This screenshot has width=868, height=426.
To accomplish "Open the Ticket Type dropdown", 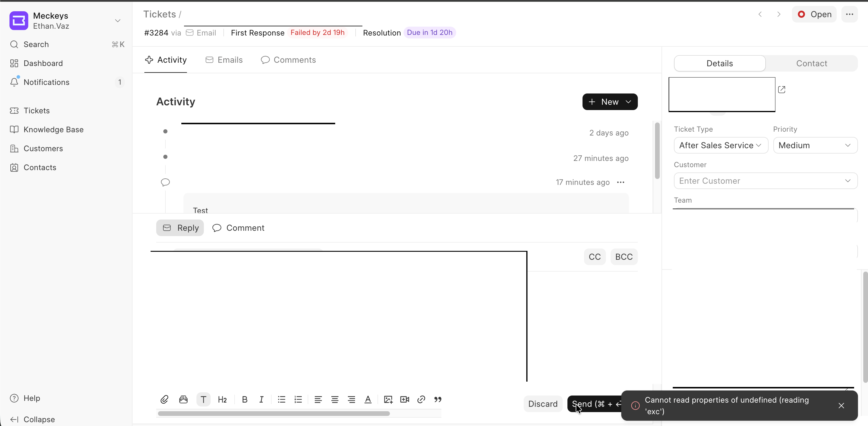I will (x=720, y=145).
